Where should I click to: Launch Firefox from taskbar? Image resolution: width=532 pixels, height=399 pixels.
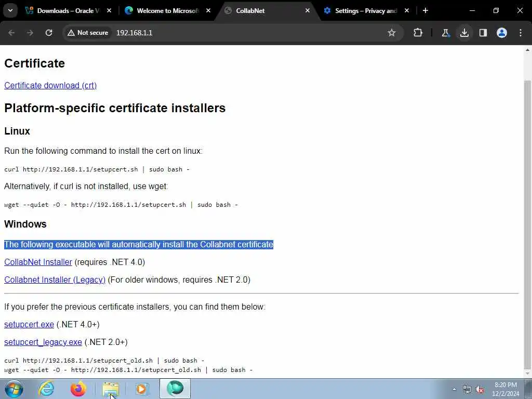(78, 389)
